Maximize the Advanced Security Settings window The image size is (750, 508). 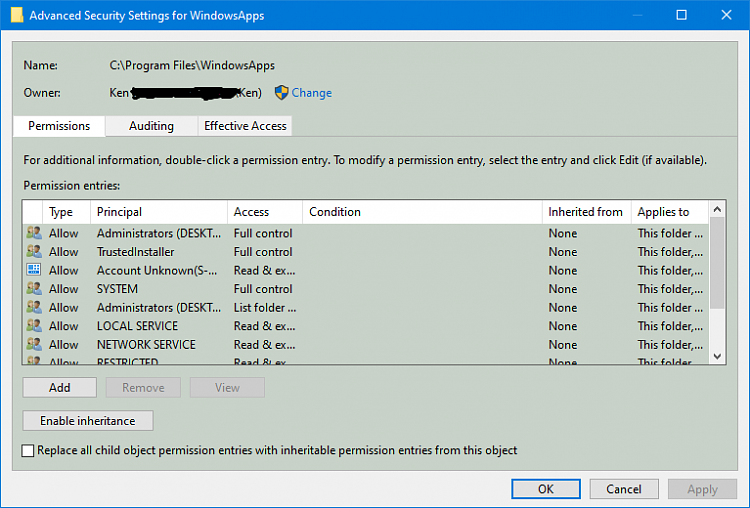click(x=682, y=15)
